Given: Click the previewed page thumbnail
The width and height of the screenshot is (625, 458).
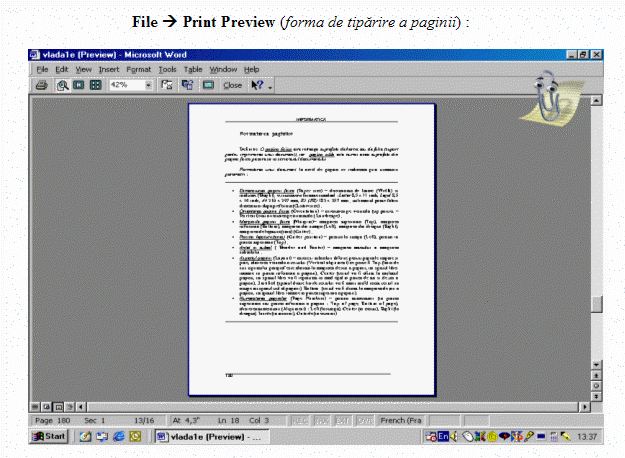Looking at the screenshot, I should point(312,250).
